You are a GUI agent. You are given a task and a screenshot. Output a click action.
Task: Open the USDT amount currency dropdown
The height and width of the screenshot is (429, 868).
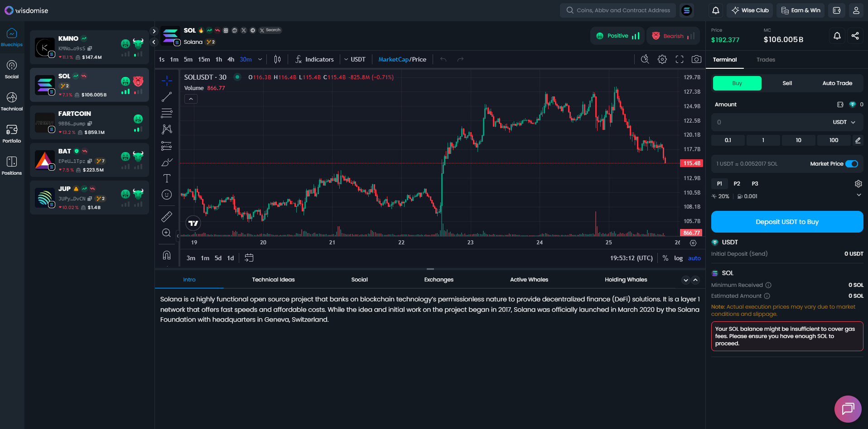point(844,122)
